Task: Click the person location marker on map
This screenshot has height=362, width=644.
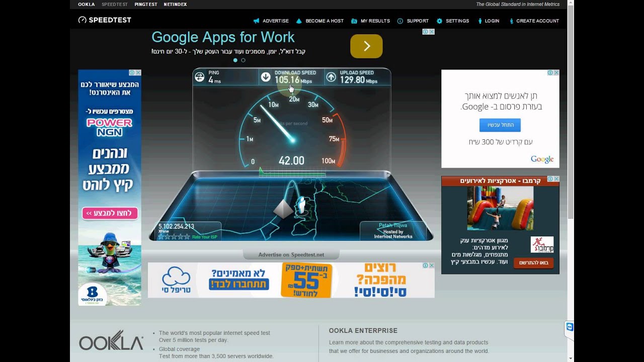Action: (301, 205)
